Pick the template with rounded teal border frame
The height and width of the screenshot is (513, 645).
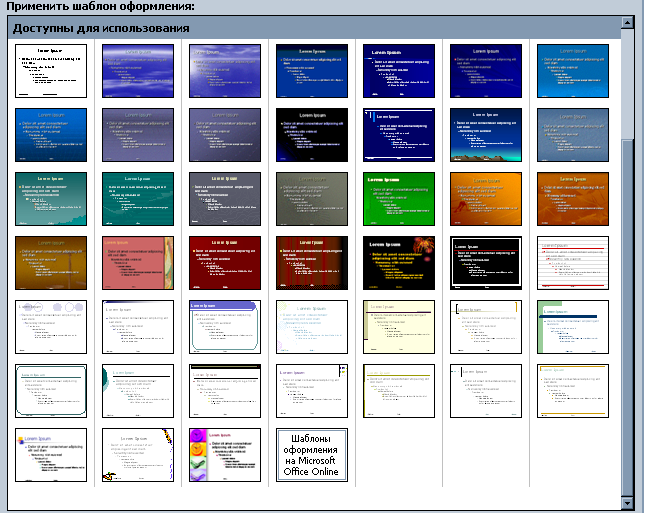pos(51,391)
